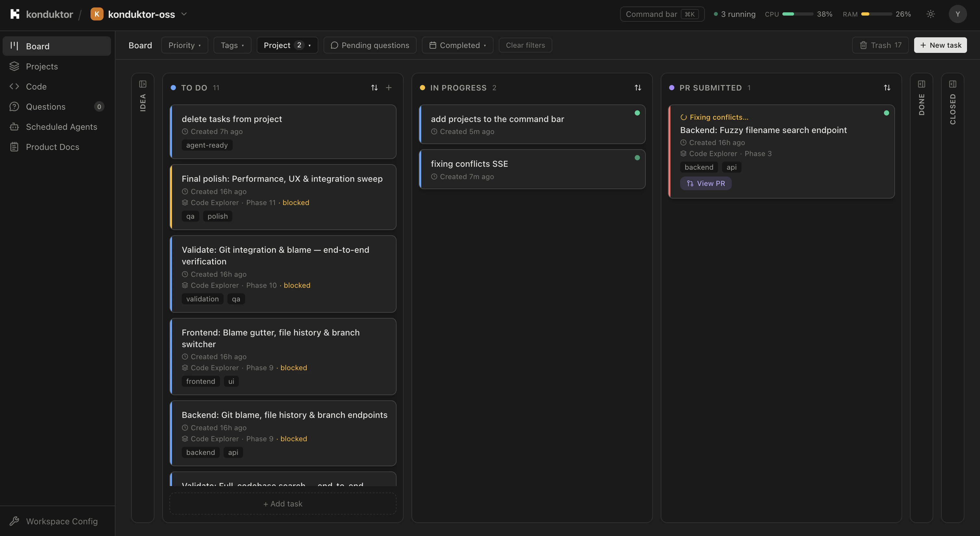This screenshot has height=536, width=980.
Task: Open Product Docs from the sidebar
Action: pos(53,146)
